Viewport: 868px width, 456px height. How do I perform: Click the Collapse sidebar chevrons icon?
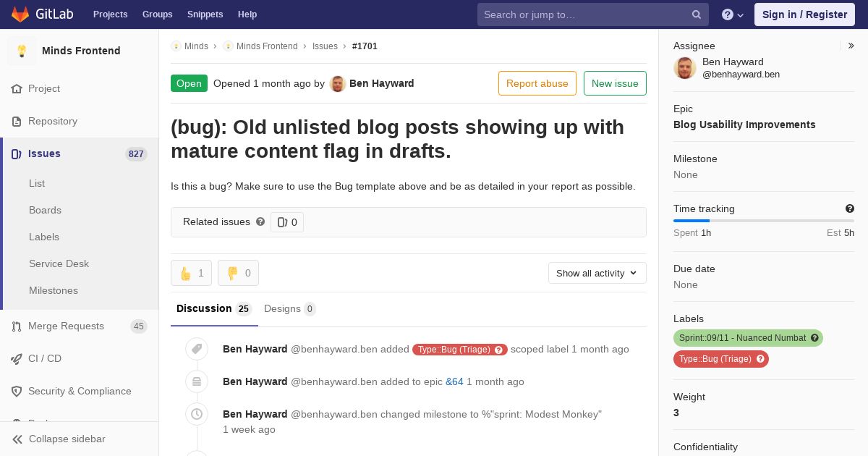(x=17, y=439)
